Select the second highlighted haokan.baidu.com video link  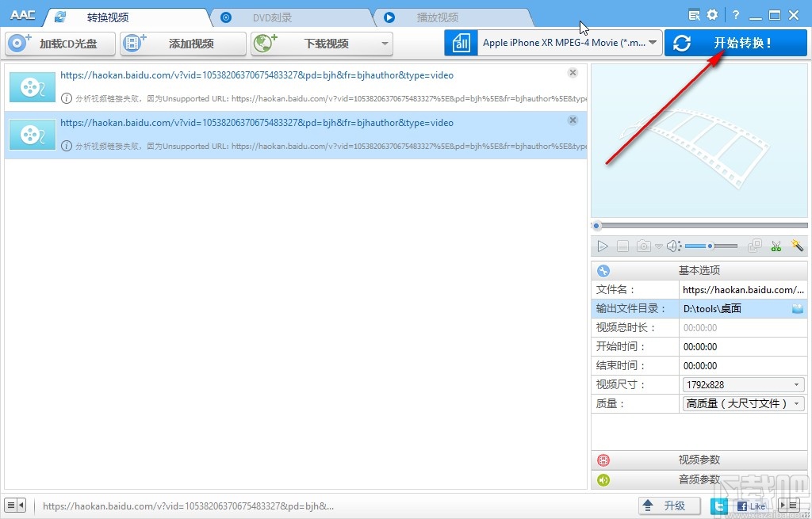(x=257, y=123)
